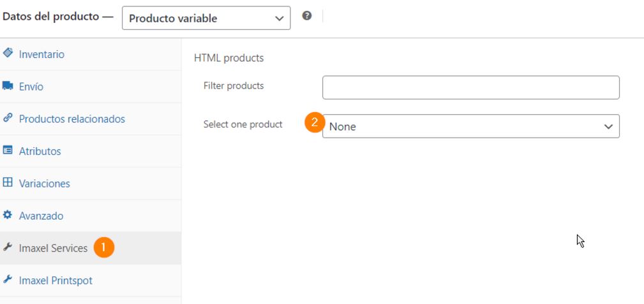Click orange badge number 2

(x=315, y=123)
